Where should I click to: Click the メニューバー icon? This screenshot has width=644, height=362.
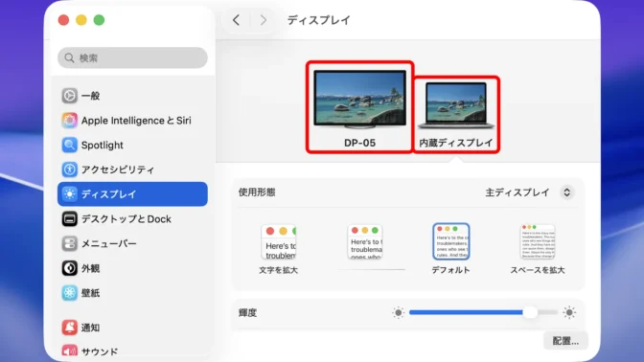69,243
